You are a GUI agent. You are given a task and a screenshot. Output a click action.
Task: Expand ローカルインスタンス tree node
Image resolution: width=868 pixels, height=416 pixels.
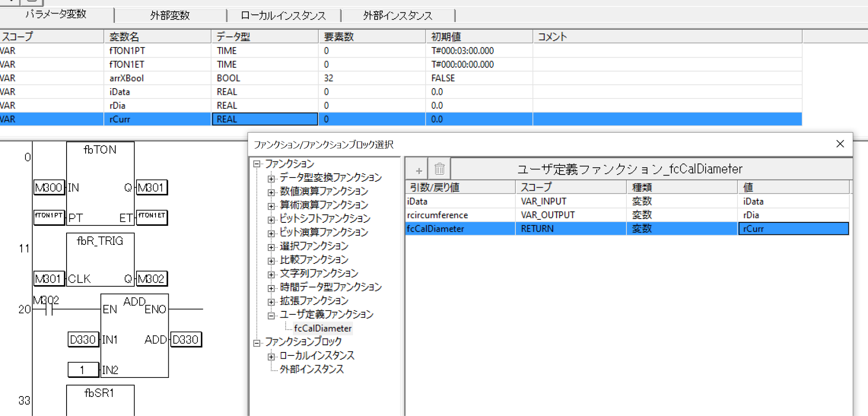pos(271,357)
